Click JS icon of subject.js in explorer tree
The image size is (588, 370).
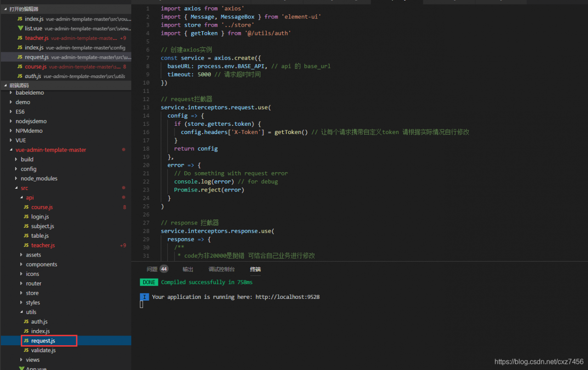pos(26,226)
